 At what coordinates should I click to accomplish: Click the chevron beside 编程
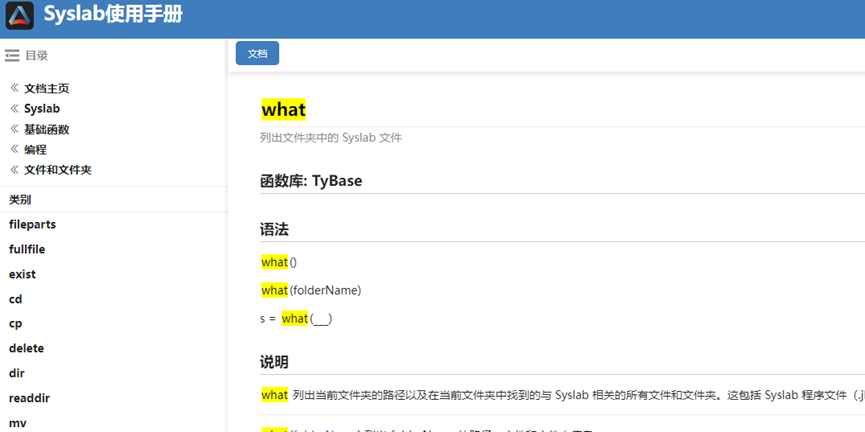14,149
